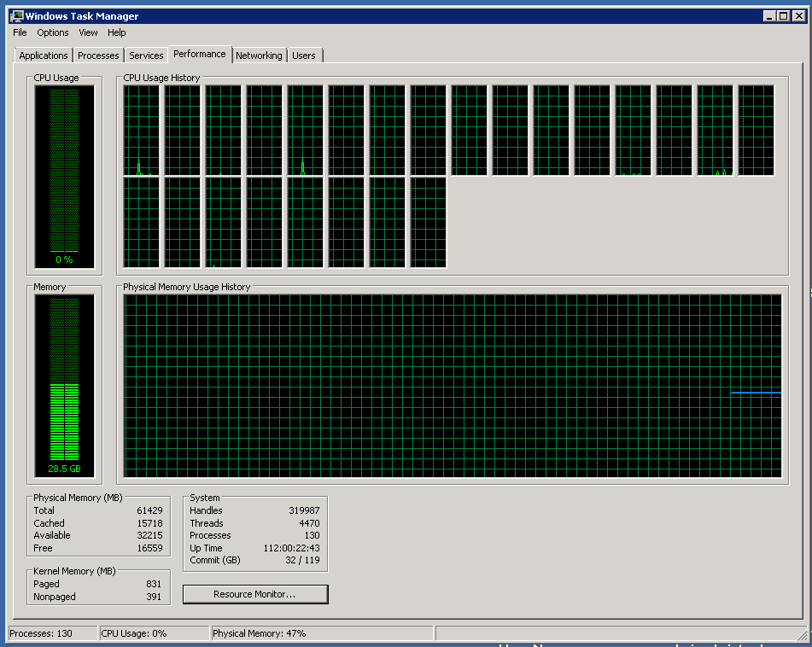
Task: Click the CPU Usage gauge showing 0 %
Action: point(64,176)
